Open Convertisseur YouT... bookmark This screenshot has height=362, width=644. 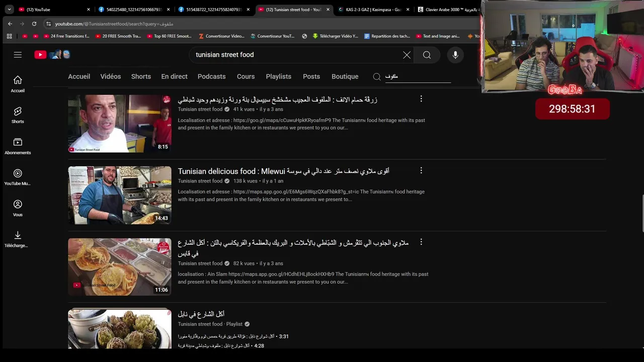click(x=272, y=36)
